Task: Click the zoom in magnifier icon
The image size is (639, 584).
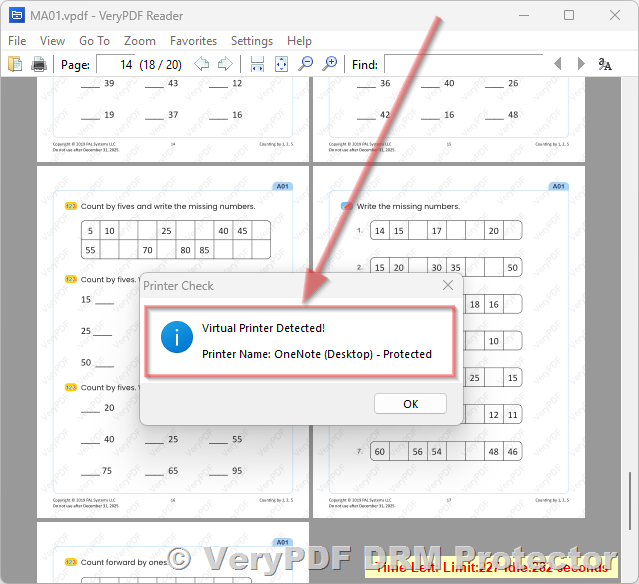Action: point(330,64)
